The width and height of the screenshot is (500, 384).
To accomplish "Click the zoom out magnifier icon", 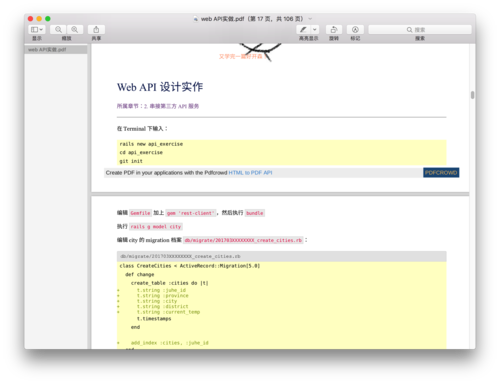I will click(58, 30).
